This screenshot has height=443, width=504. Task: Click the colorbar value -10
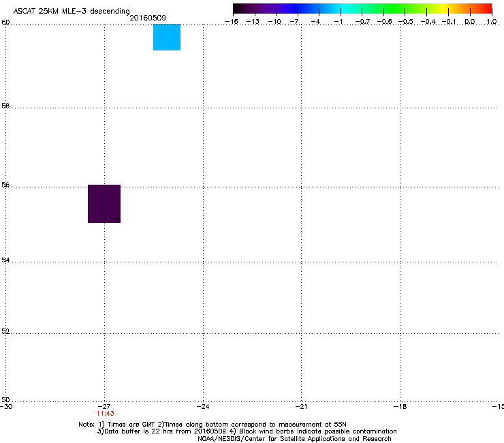point(274,22)
